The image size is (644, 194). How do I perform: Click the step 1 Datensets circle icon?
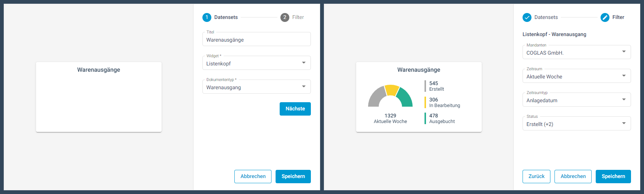(x=206, y=17)
